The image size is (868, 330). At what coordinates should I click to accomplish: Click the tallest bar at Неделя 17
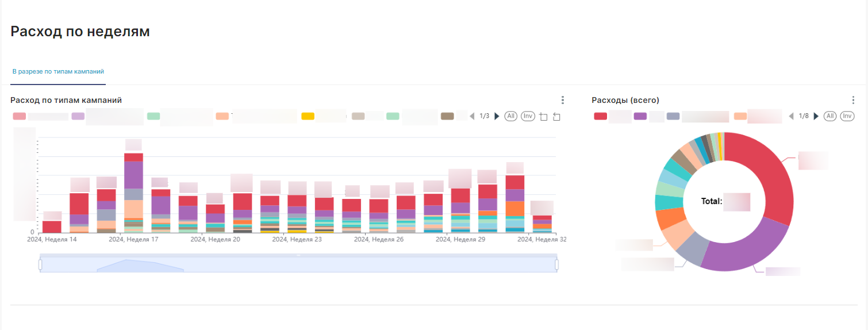click(x=133, y=193)
